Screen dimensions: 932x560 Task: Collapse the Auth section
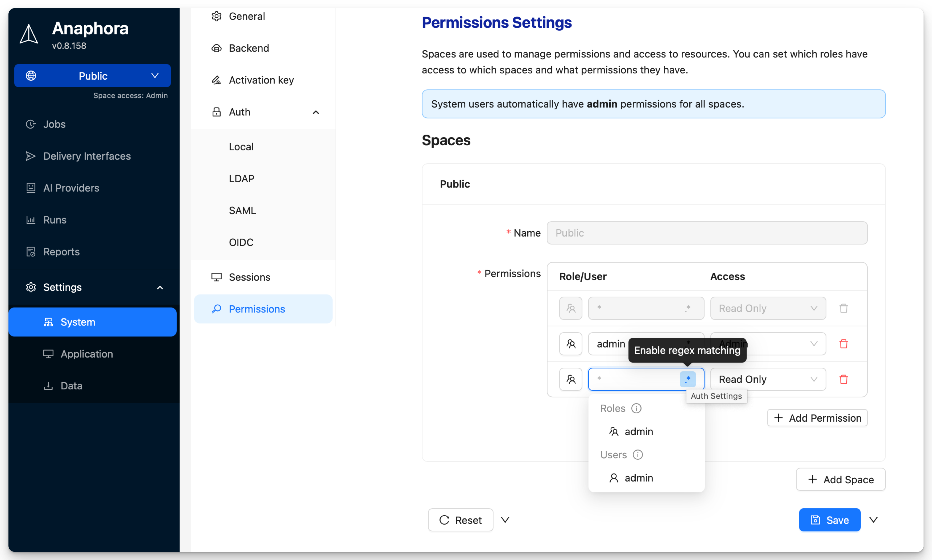tap(316, 112)
